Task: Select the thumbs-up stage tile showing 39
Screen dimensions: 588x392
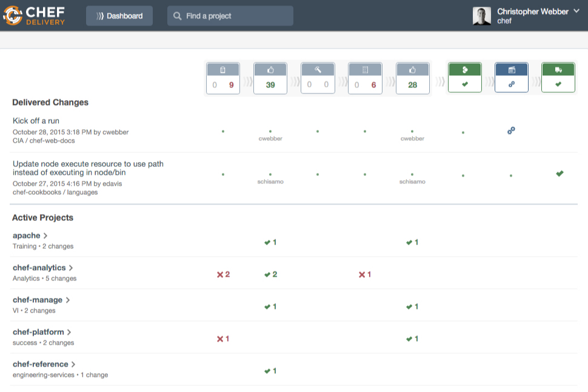Action: (x=270, y=78)
